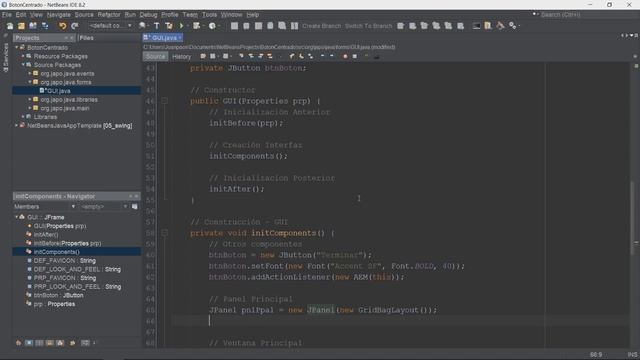Open the Services side tab

click(x=6, y=57)
